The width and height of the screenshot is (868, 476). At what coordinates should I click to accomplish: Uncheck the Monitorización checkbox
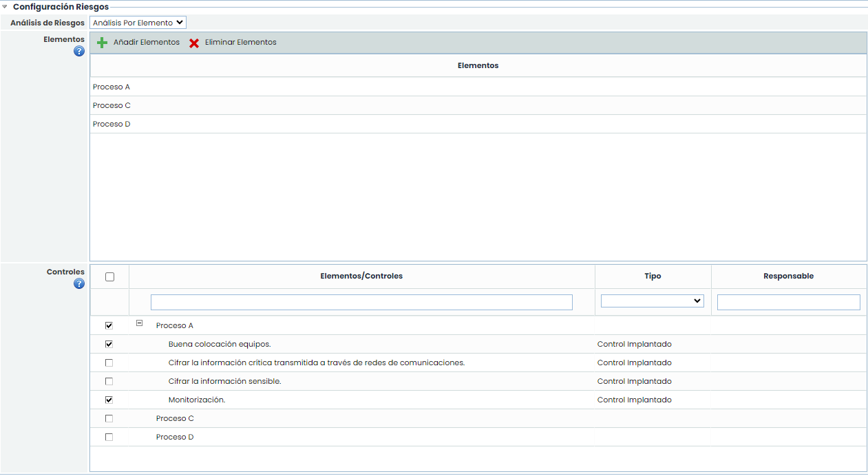tap(109, 400)
